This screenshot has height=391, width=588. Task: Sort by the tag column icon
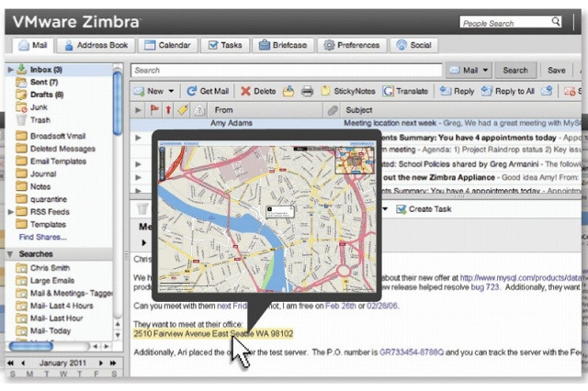183,110
